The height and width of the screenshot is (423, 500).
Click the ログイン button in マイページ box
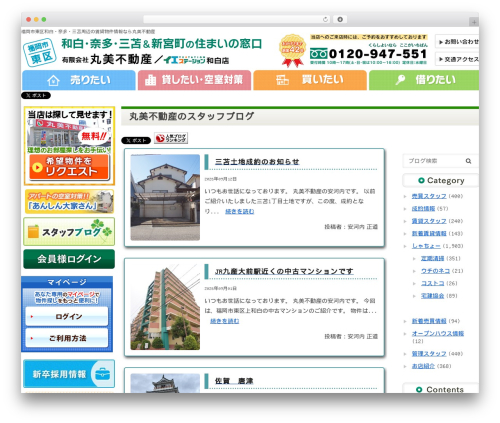coord(67,316)
